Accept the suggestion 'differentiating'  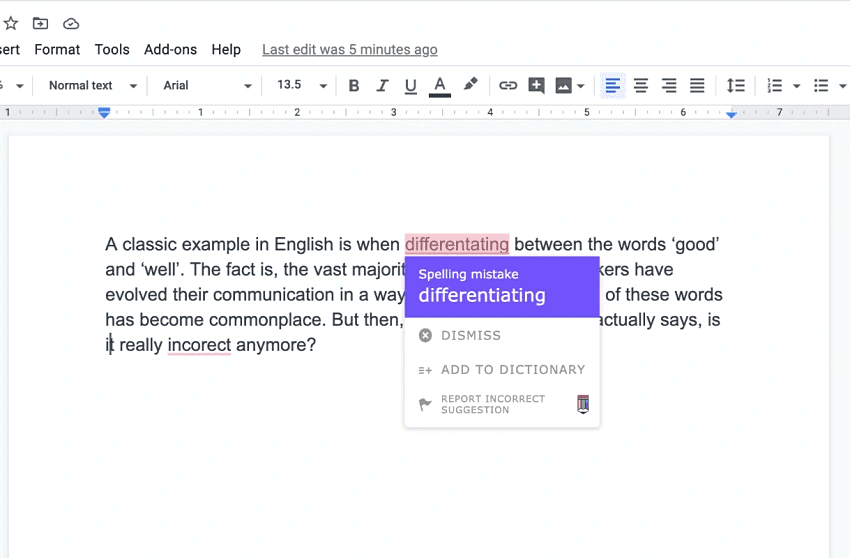point(482,296)
